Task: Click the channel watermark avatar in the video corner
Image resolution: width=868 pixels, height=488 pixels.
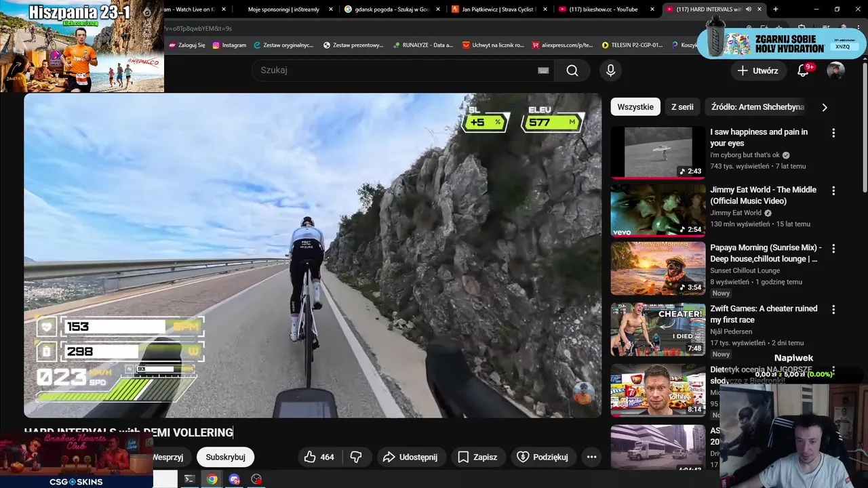Action: click(583, 393)
